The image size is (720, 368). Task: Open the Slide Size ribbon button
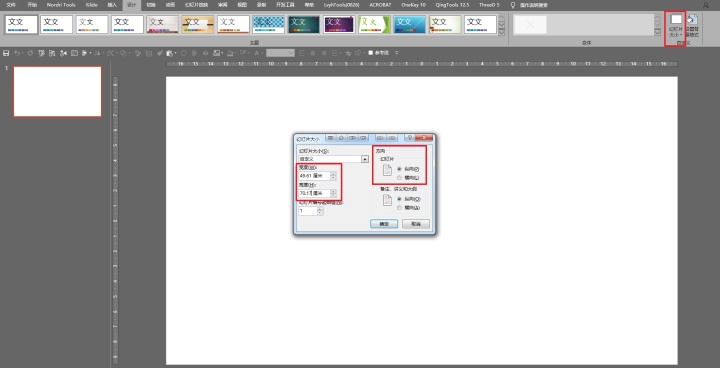tap(676, 26)
